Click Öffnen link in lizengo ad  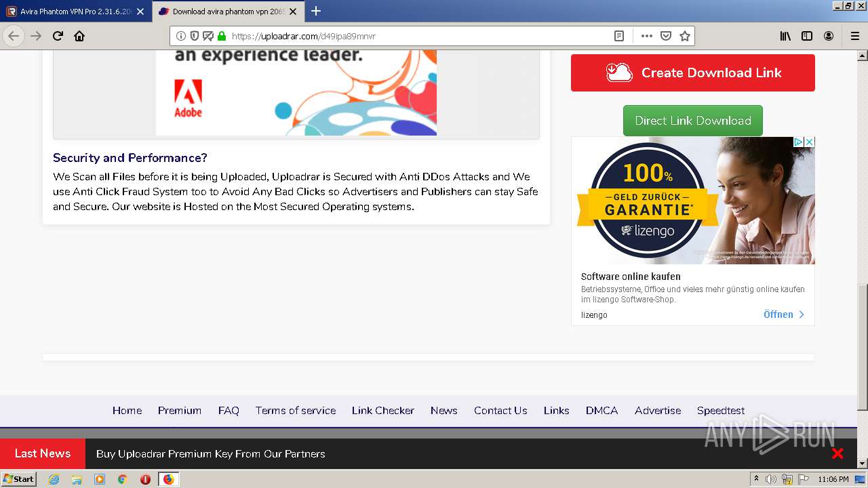pyautogui.click(x=784, y=314)
